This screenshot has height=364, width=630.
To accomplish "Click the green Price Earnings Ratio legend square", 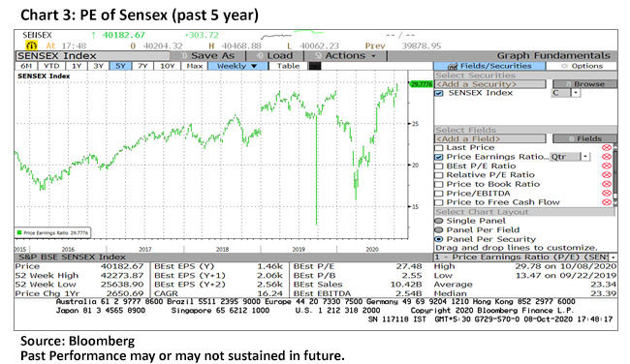I will 18,232.
